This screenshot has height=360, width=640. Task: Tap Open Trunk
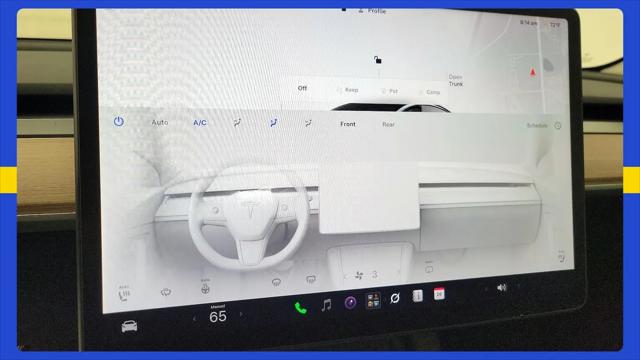tap(456, 80)
